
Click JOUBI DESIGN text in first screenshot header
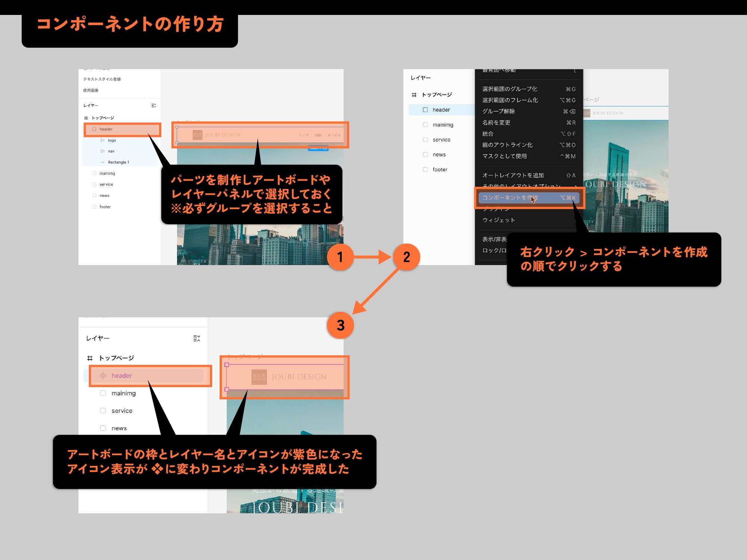[x=223, y=135]
